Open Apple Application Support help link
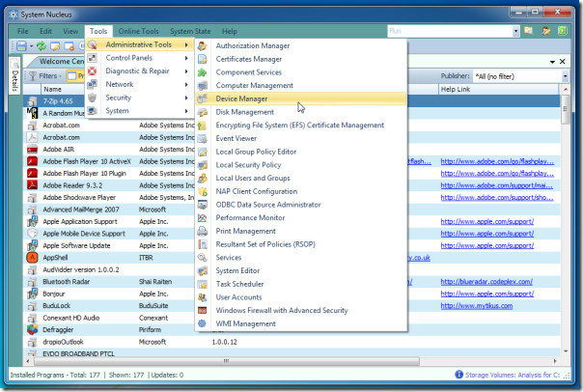583x392 pixels. (x=487, y=222)
